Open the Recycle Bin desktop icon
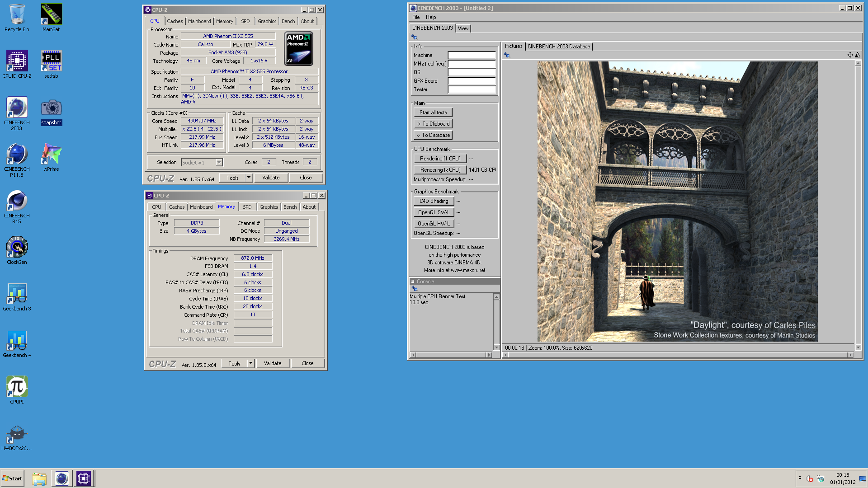868x488 pixels. tap(17, 18)
